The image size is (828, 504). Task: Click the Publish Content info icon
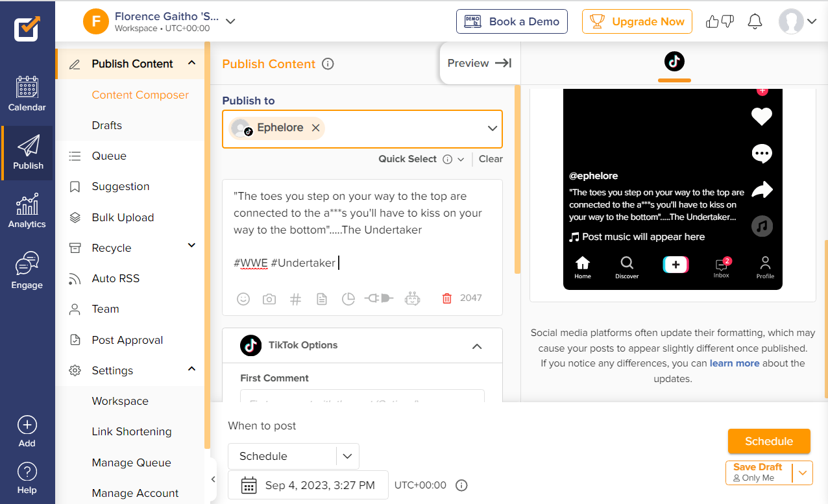tap(328, 64)
